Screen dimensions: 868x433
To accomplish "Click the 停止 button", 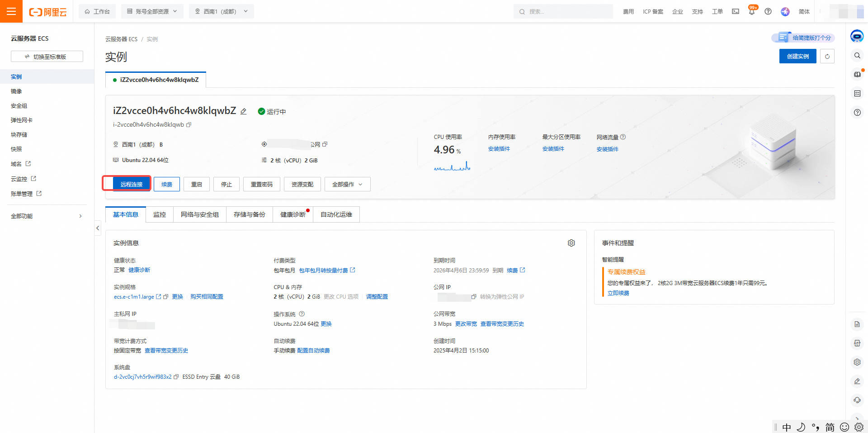I will pos(226,184).
